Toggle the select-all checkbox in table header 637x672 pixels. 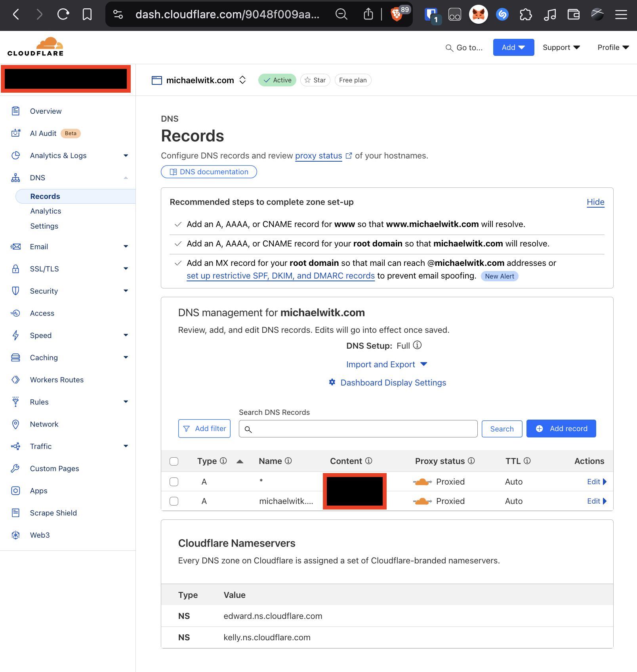[174, 461]
